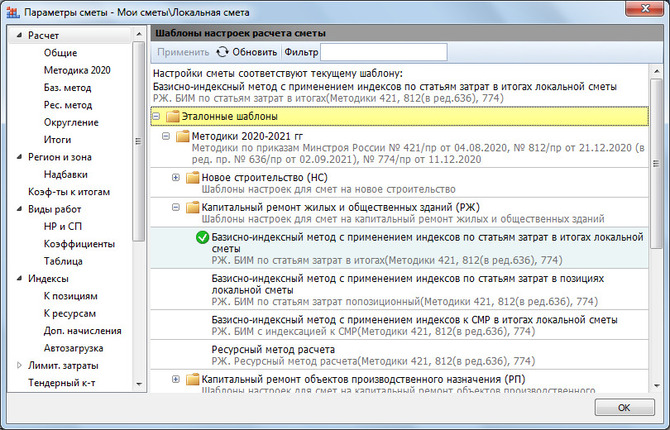Viewport: 670px width, 430px height.
Task: Click the refresh arrows icon beside Обновить
Action: 222,52
